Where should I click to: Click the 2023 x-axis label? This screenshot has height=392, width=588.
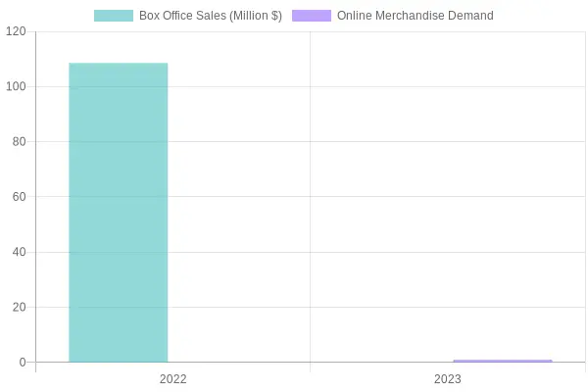(448, 379)
